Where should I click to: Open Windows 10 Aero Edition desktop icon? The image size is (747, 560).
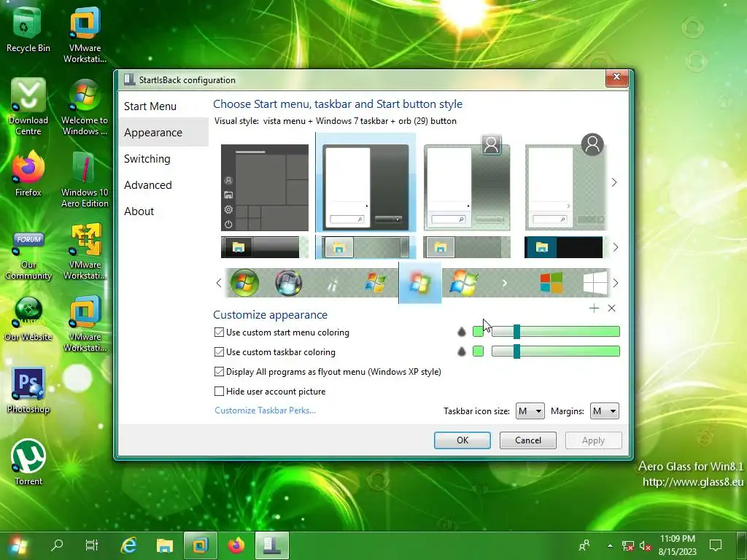point(85,180)
